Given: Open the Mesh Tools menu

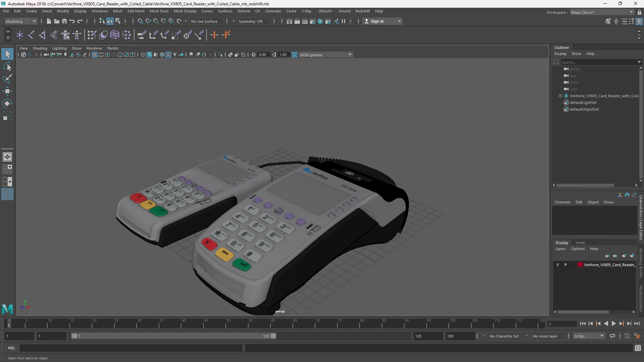Looking at the screenshot, I should (159, 11).
